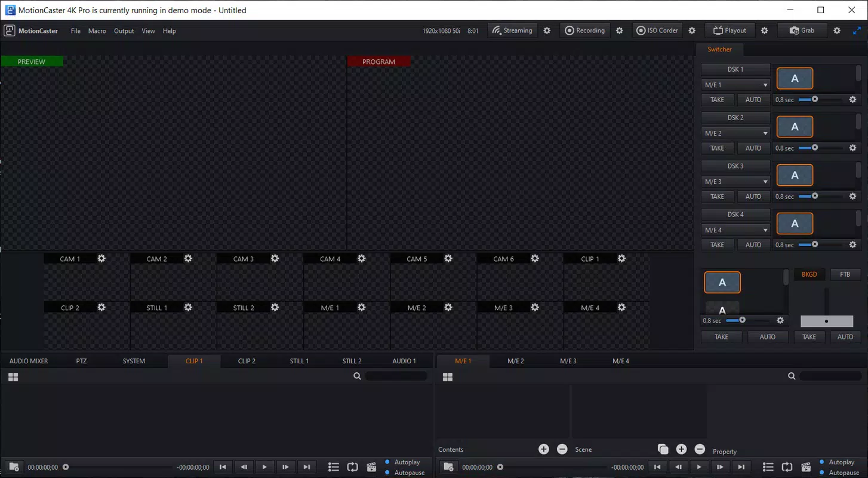Play clip in CLIP 1 player
Screen dimensions: 868x478
(x=264, y=467)
